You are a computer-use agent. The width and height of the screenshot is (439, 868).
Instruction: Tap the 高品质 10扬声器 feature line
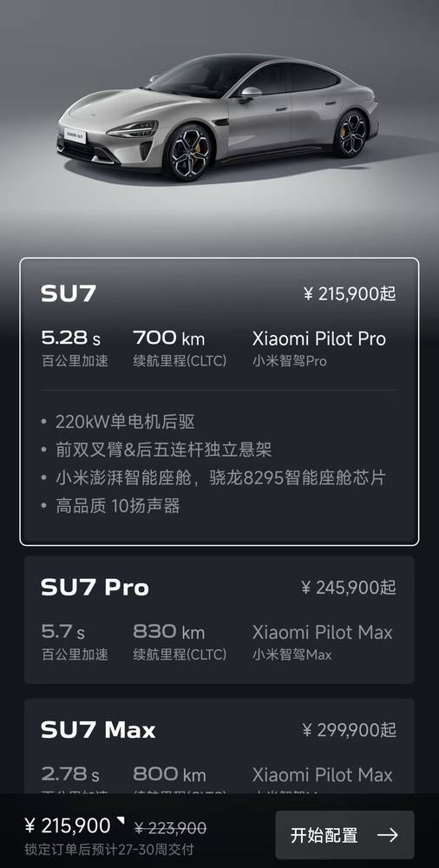(118, 506)
